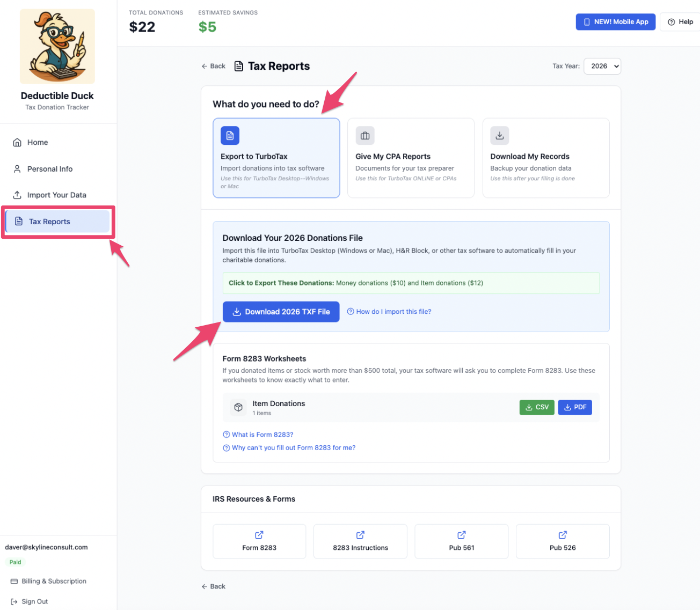700x610 pixels.
Task: Open Import Your Data page
Action: [x=56, y=195]
